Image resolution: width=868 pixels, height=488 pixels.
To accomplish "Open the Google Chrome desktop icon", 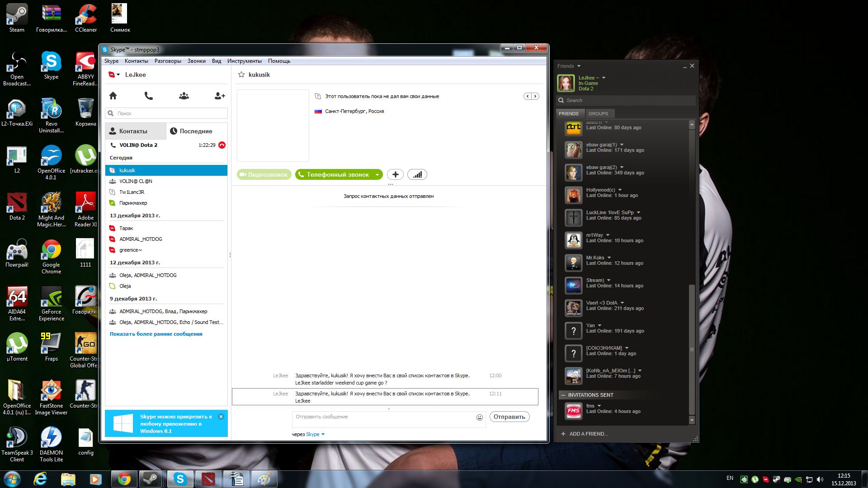I will click(x=51, y=256).
